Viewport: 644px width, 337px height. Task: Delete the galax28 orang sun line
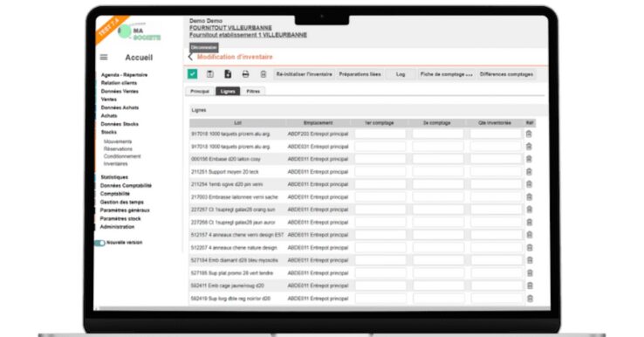point(530,210)
